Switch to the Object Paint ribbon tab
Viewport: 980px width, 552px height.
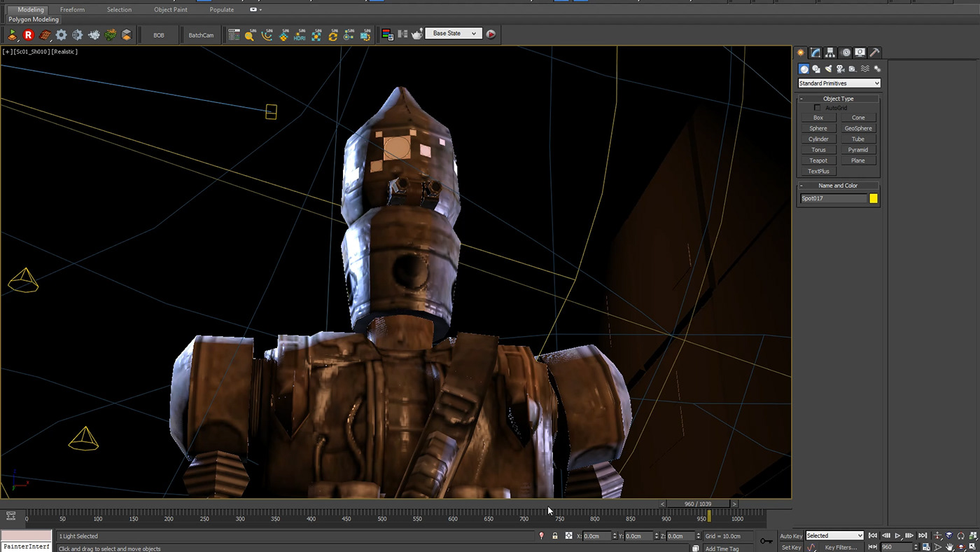(171, 10)
